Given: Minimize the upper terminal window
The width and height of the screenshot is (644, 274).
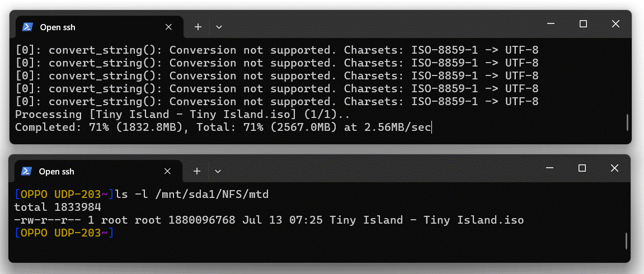Looking at the screenshot, I should (x=551, y=24).
